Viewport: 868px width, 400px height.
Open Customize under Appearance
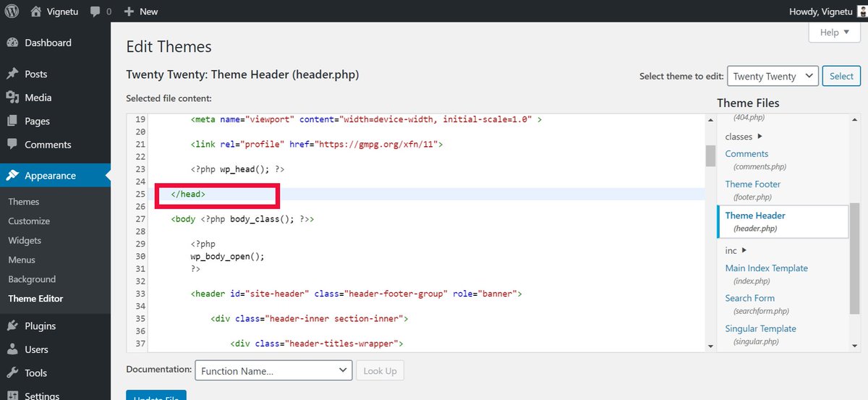29,221
